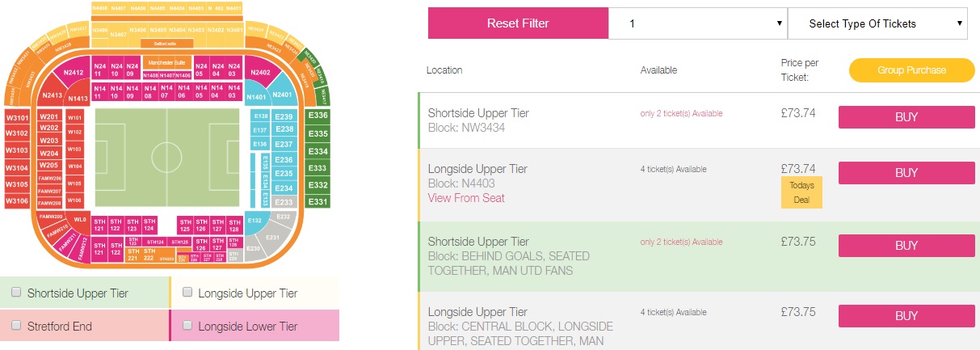
Task: Open the ticket quantity dropdown
Action: click(x=697, y=23)
